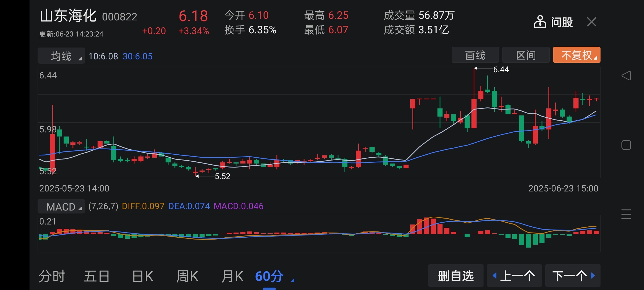Select the end date 2025-06-23 15:00
This screenshot has height=290, width=644.
[x=563, y=189]
